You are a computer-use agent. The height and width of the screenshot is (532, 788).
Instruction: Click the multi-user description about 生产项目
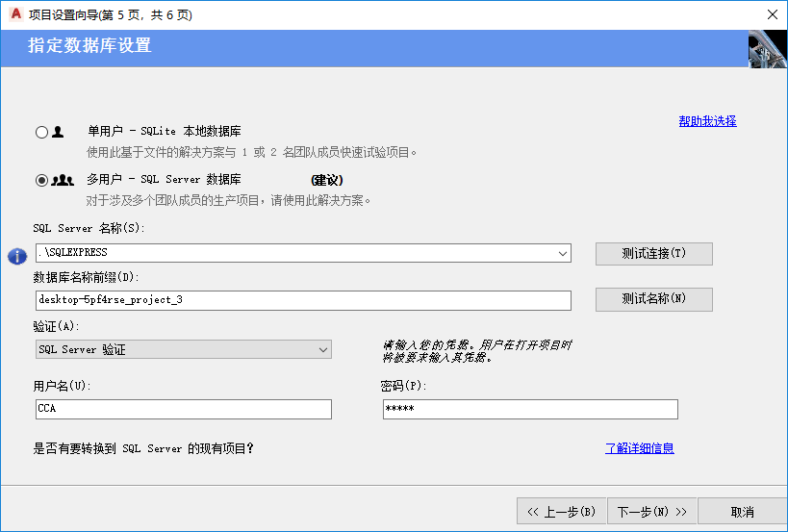[229, 200]
